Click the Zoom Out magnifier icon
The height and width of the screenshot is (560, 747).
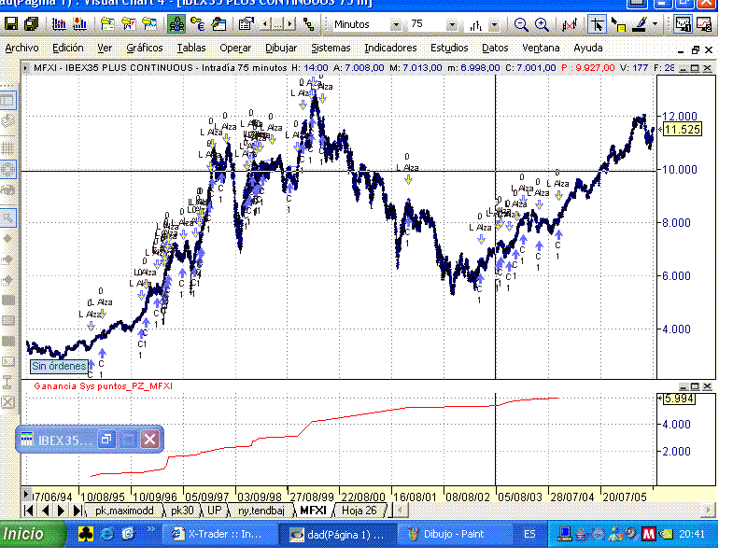click(521, 24)
